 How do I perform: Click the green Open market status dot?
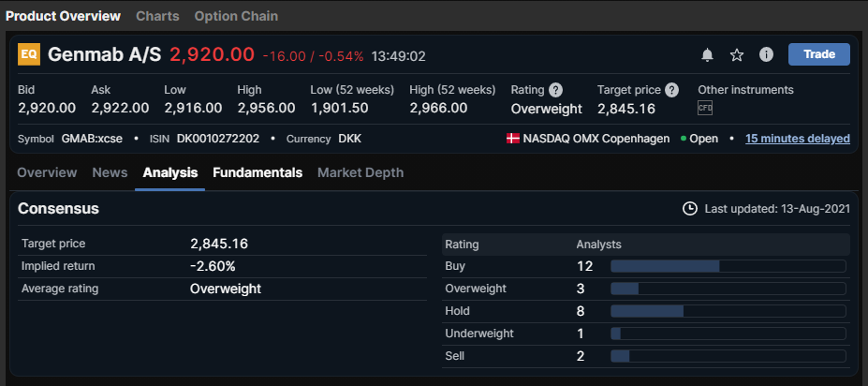[684, 139]
